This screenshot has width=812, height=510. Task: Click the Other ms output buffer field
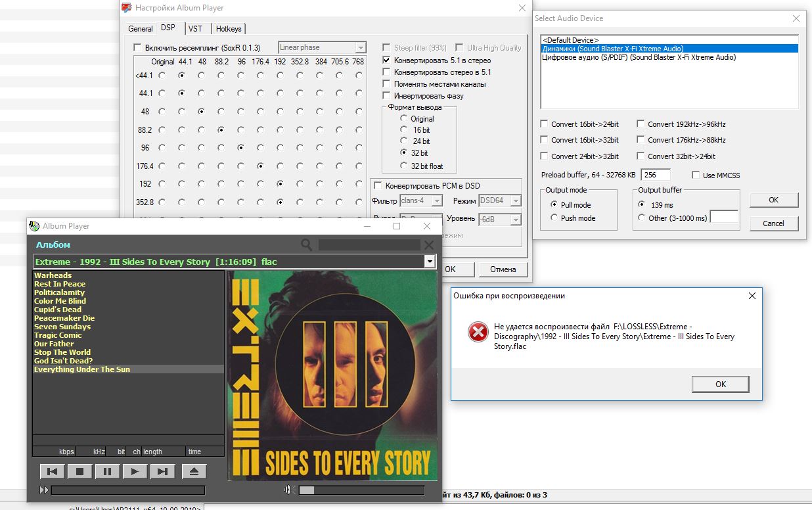724,217
